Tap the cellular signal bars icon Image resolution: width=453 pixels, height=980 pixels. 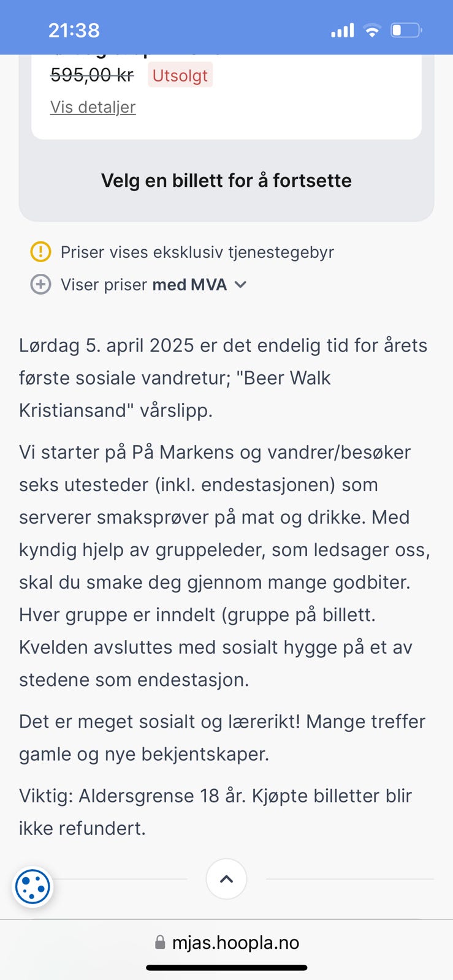tap(343, 30)
